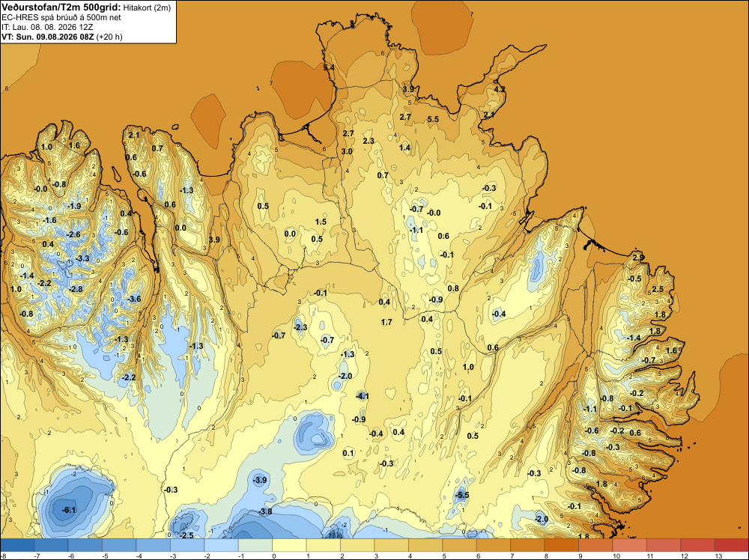Select the -3.9 temperature label
This screenshot has width=749, height=560.
260,481
